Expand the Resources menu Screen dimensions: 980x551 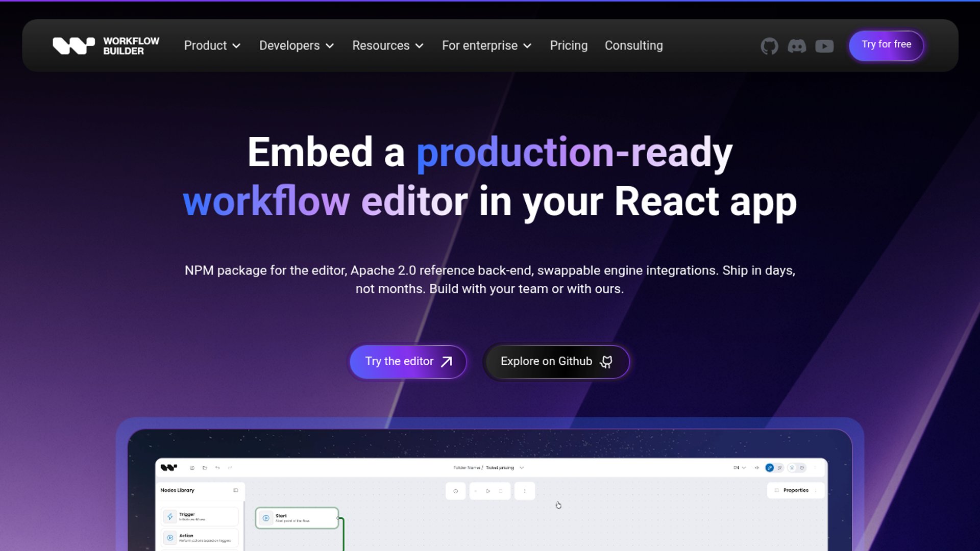388,45
